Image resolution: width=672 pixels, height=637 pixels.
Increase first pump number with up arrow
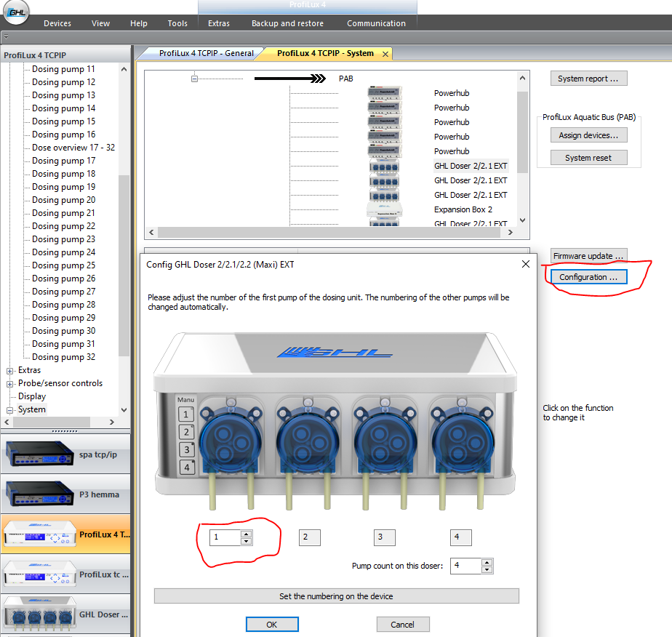click(246, 534)
